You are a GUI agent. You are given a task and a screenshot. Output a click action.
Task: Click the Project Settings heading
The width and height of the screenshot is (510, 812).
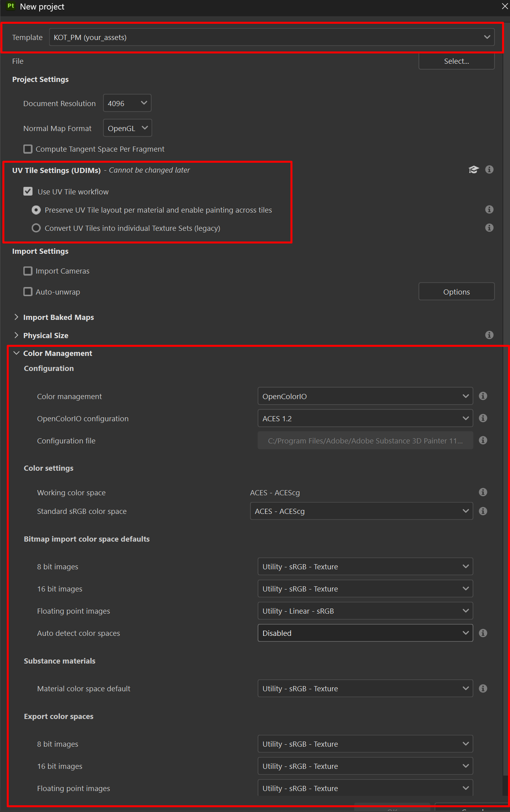pyautogui.click(x=40, y=79)
